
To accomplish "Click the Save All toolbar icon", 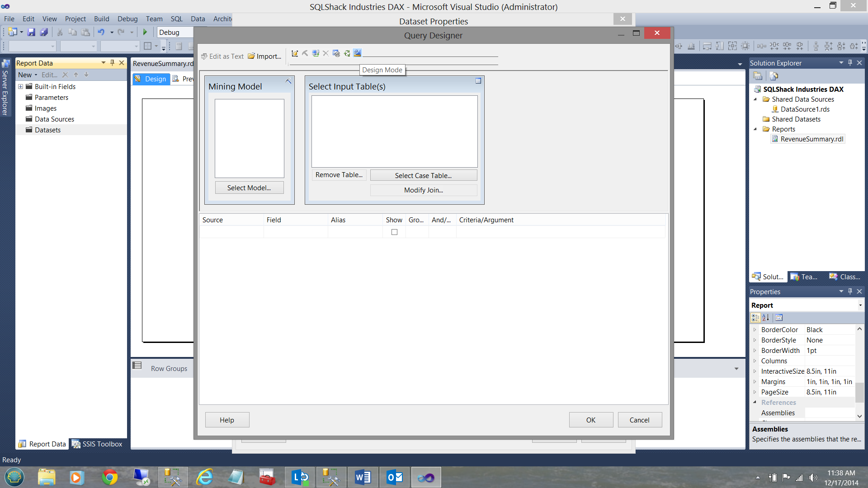I will [x=44, y=32].
